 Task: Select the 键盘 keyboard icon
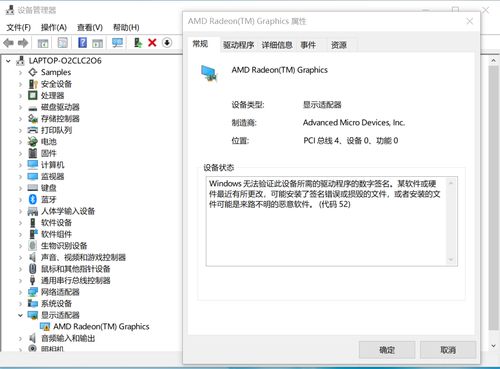click(x=33, y=188)
